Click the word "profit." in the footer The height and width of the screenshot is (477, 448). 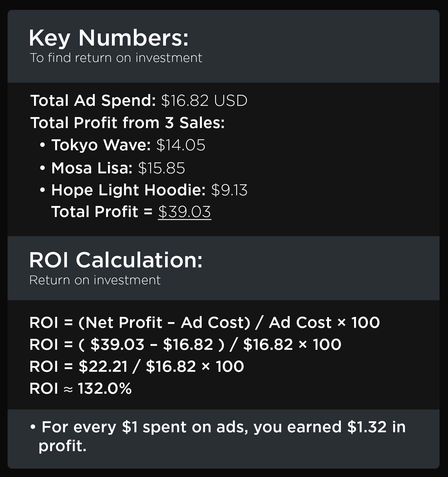[62, 446]
